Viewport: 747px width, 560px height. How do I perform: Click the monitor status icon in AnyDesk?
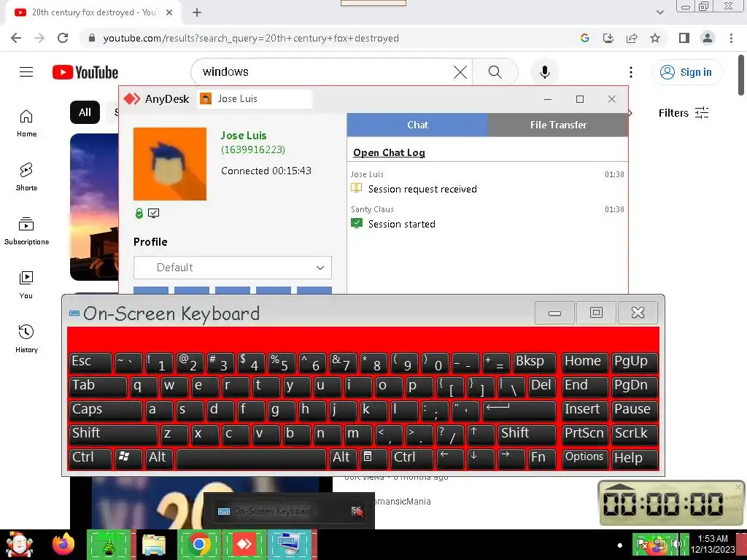point(153,214)
